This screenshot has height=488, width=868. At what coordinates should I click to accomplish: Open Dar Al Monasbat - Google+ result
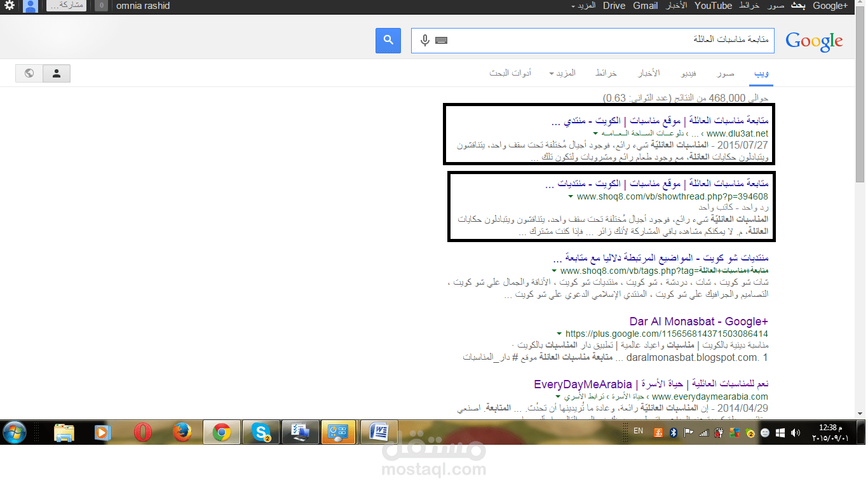[x=699, y=322]
